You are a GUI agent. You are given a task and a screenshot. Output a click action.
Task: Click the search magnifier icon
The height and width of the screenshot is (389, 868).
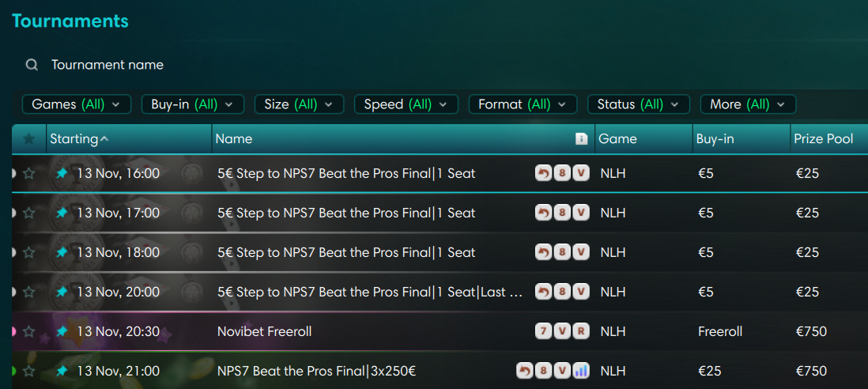coord(32,65)
